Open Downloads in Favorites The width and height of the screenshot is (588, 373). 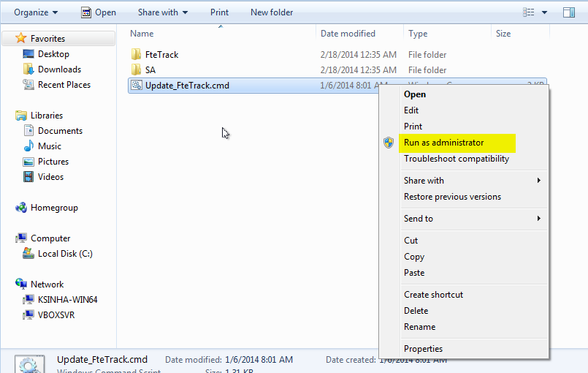tap(59, 69)
